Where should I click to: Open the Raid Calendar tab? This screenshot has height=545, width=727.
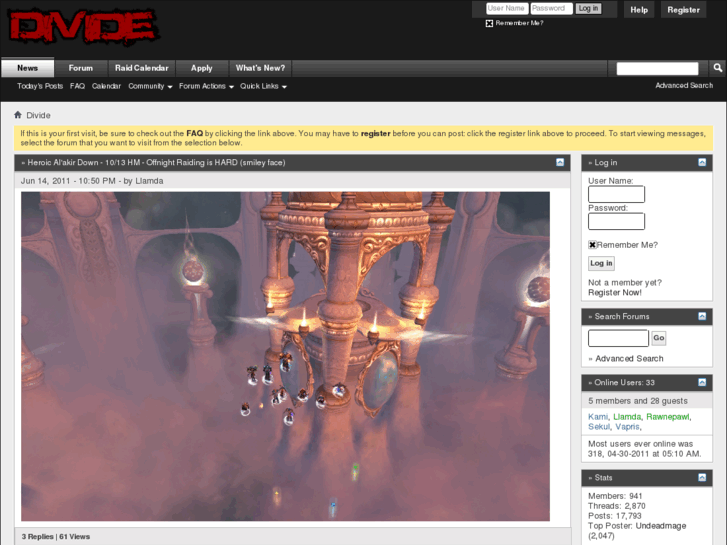tap(141, 68)
